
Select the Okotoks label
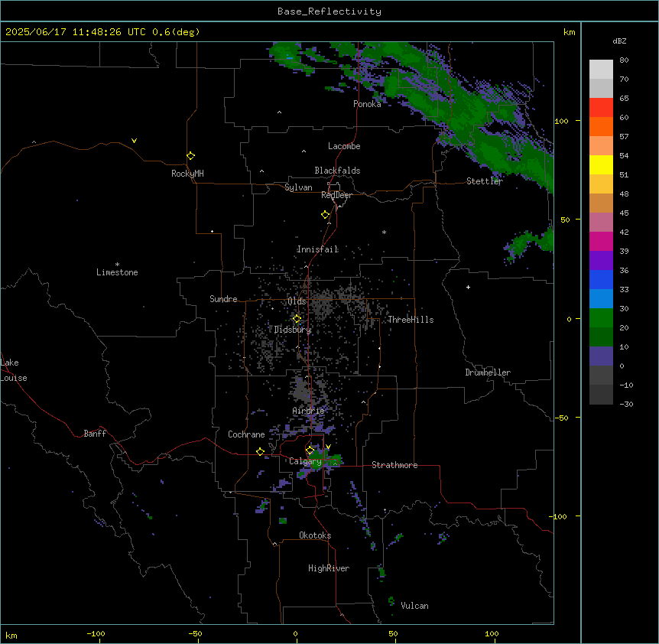pos(315,535)
